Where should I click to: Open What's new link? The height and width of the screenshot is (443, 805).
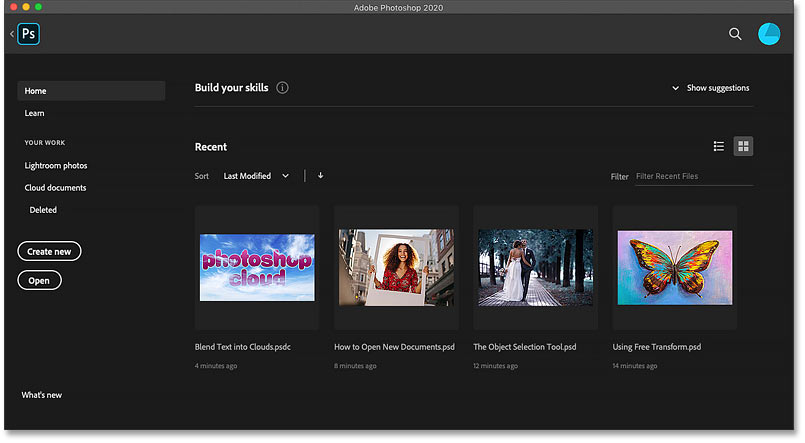(x=42, y=395)
